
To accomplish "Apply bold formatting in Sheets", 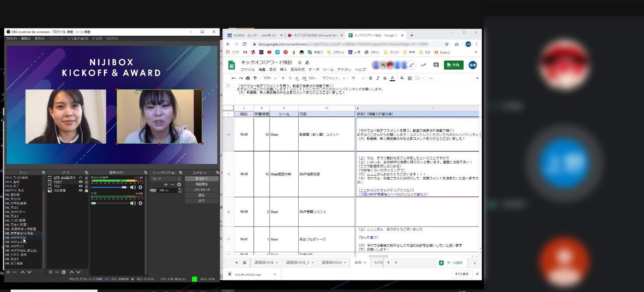I will tap(371, 78).
